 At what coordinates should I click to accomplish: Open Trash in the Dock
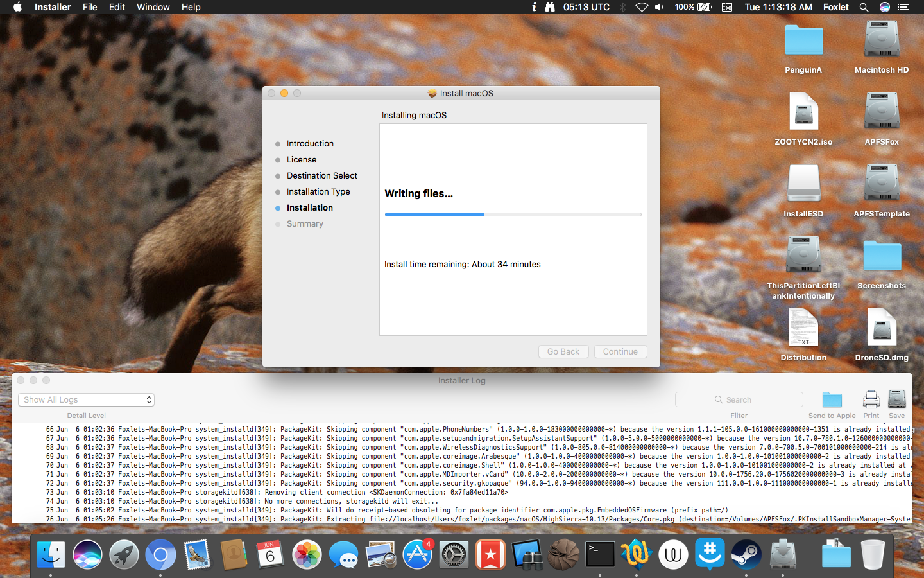873,554
